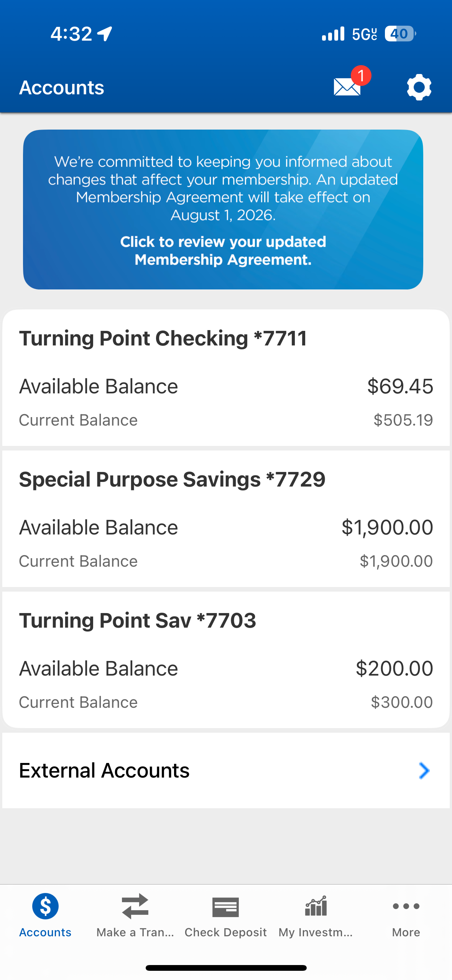Tap the membership agreement banner text
452x980 pixels.
(223, 188)
